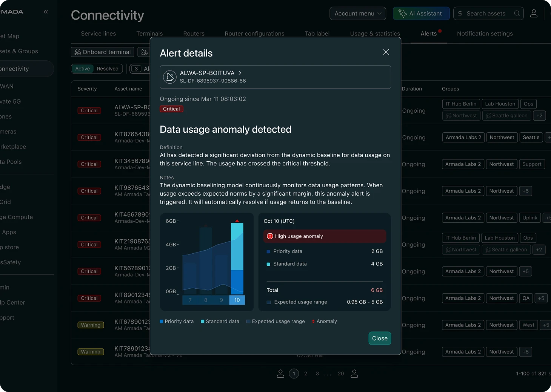The height and width of the screenshot is (392, 551).
Task: Click the West group tag
Action: coord(528,325)
